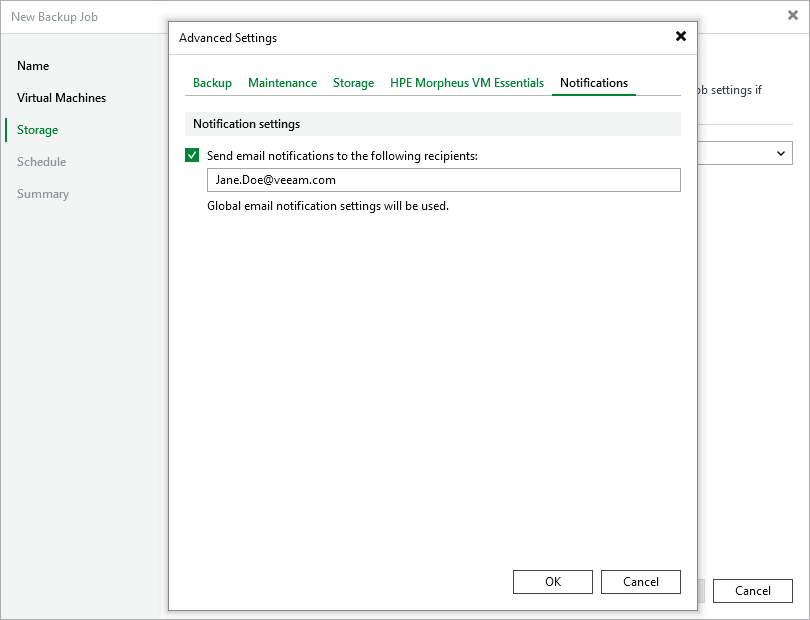Click the email recipients input field
Image resolution: width=810 pixels, height=620 pixels.
point(444,180)
